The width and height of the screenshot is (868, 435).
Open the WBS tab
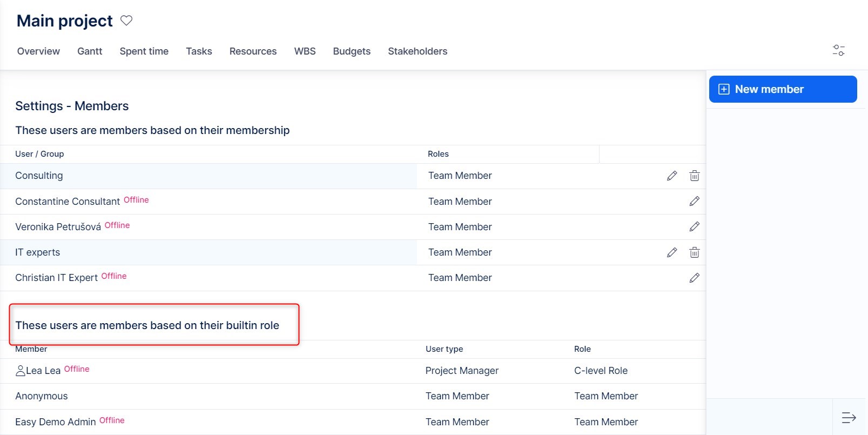[305, 51]
